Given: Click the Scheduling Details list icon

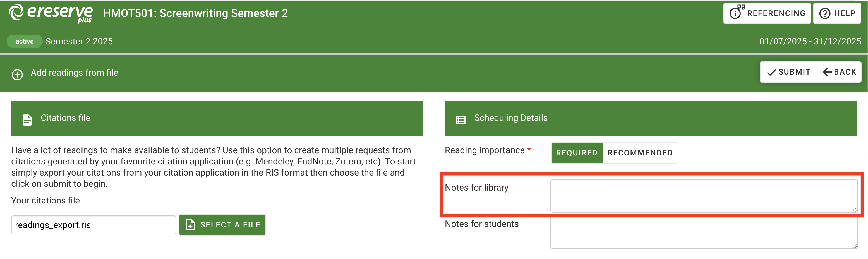Looking at the screenshot, I should 460,119.
